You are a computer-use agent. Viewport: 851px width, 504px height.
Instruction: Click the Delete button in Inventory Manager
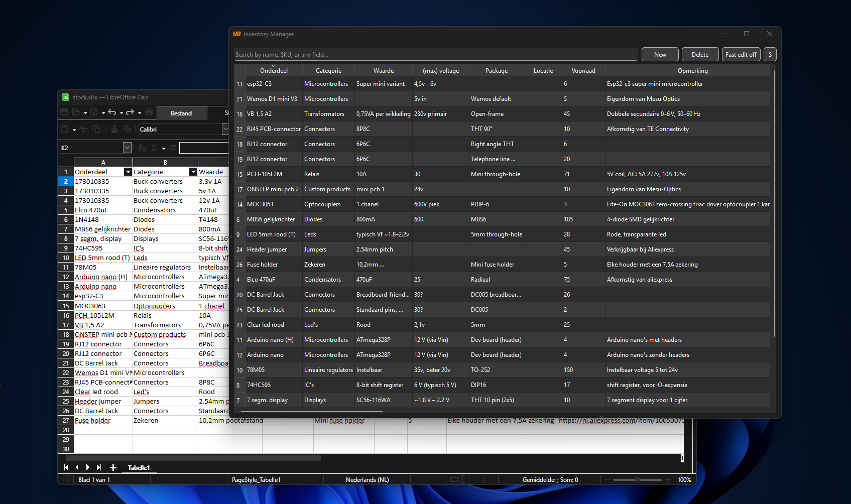click(x=700, y=54)
